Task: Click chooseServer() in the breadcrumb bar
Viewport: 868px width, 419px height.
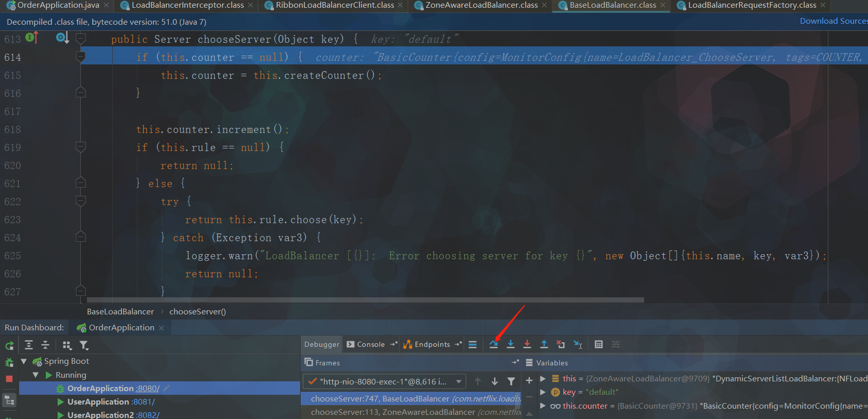Action: 198,312
